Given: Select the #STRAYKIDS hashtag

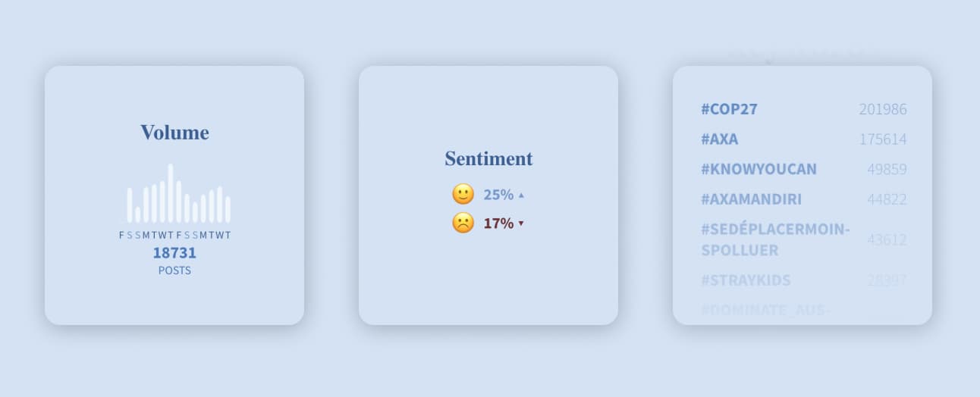Looking at the screenshot, I should click(746, 280).
